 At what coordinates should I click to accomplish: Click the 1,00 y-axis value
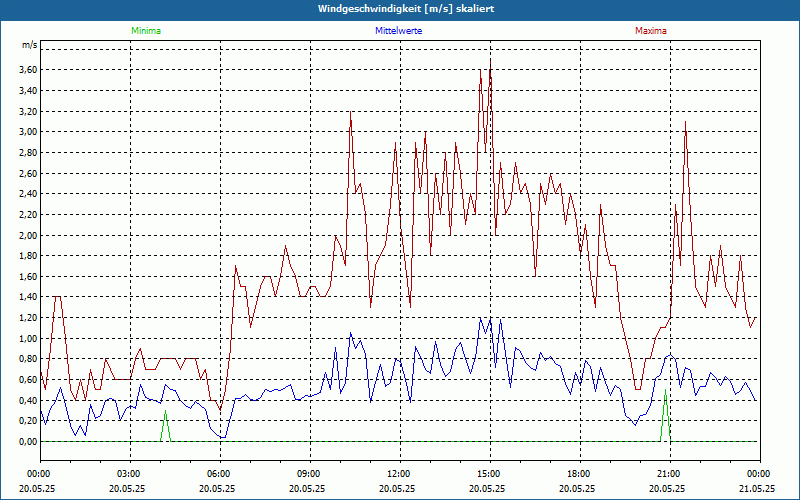coord(29,338)
